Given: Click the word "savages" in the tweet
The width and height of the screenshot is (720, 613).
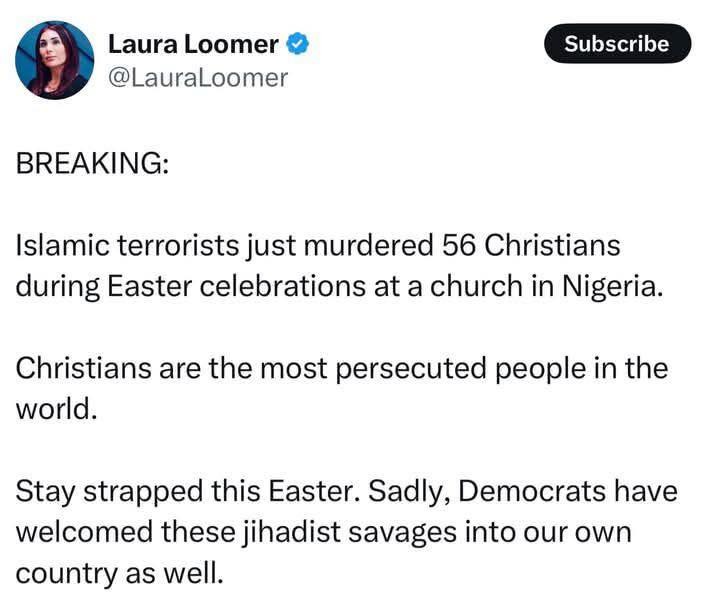Looking at the screenshot, I should tap(402, 534).
